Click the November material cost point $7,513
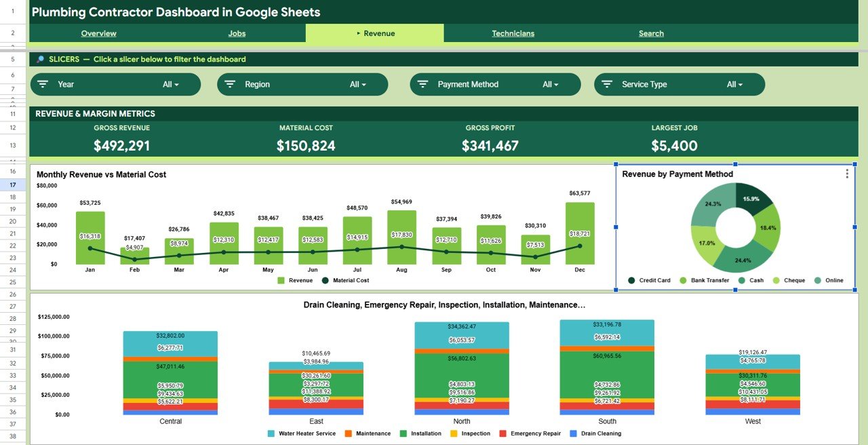The height and width of the screenshot is (445, 868). pos(535,257)
